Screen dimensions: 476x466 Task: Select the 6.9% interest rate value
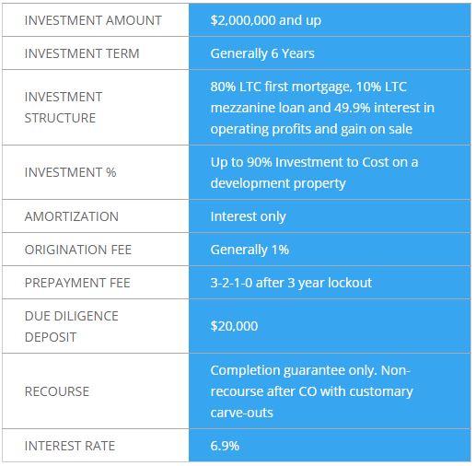[x=225, y=446]
